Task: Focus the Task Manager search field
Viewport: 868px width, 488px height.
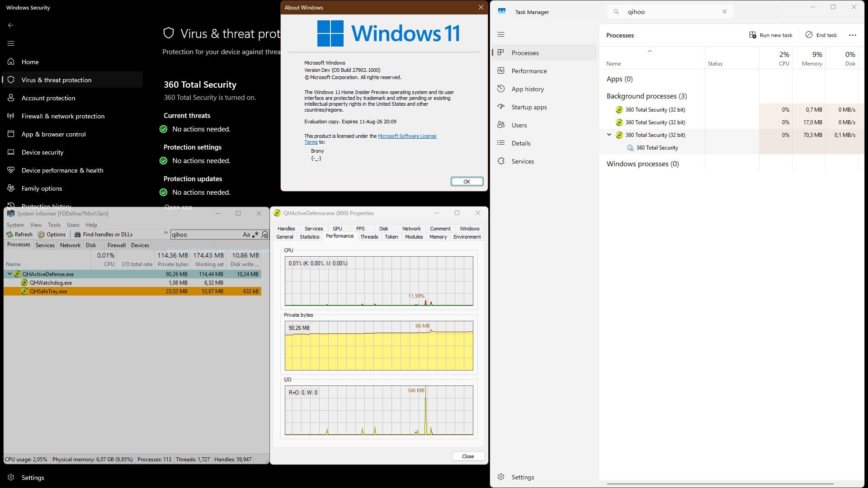Action: [670, 12]
